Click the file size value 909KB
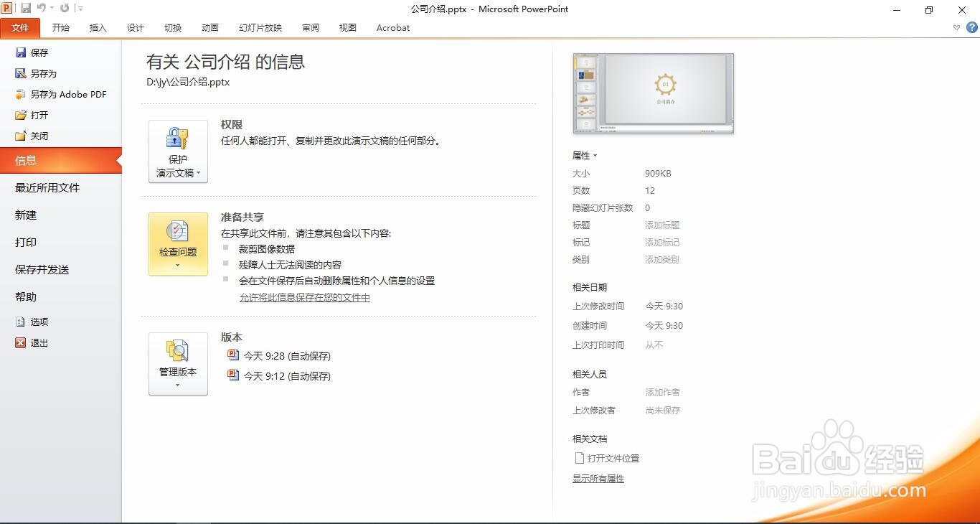980x524 pixels. click(x=658, y=174)
